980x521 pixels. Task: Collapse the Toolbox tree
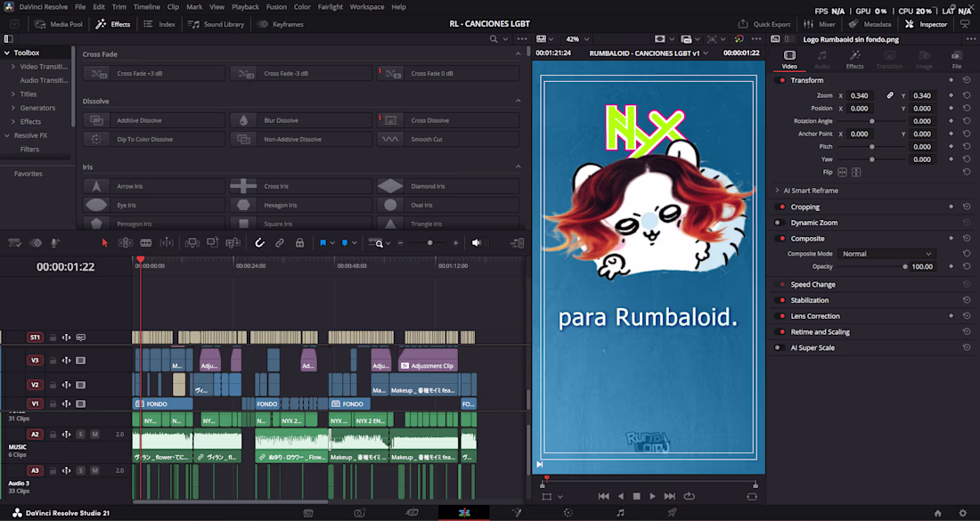tap(7, 53)
